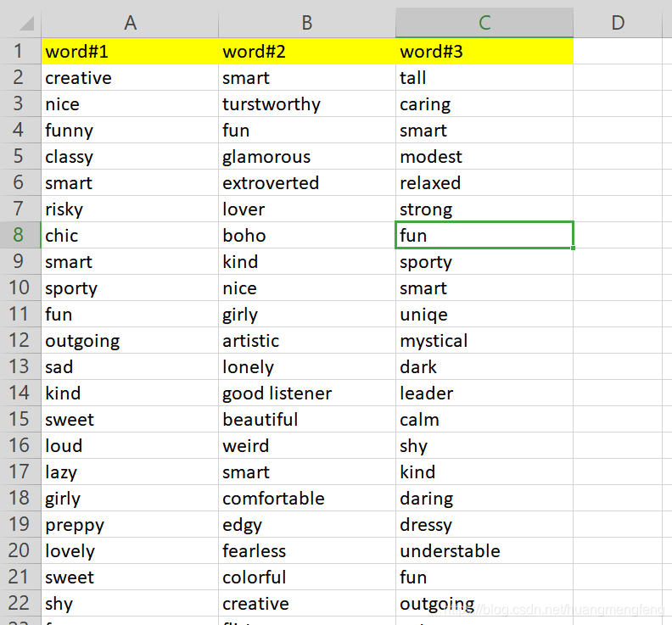Click the cell containing lover

[x=307, y=209]
